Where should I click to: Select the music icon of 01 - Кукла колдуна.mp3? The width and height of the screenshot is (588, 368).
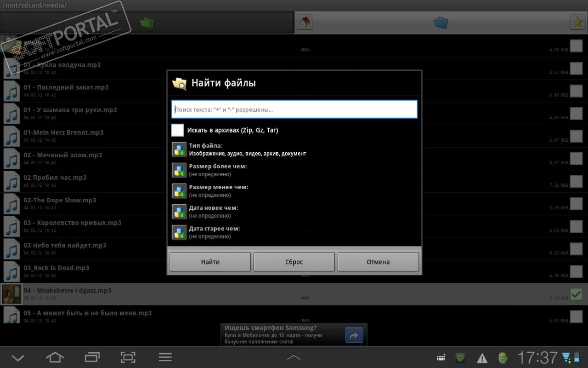pyautogui.click(x=11, y=69)
